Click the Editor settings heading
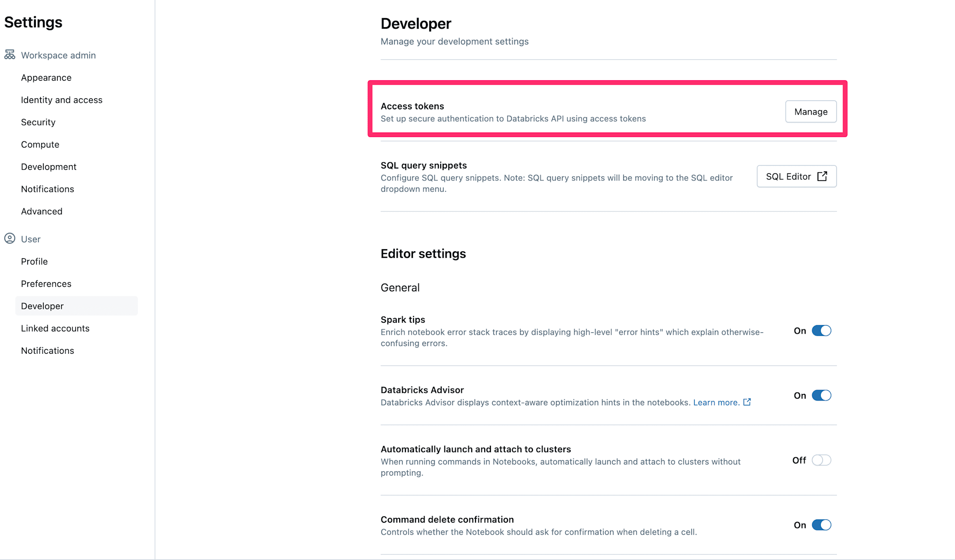This screenshot has width=955, height=560. tap(423, 254)
